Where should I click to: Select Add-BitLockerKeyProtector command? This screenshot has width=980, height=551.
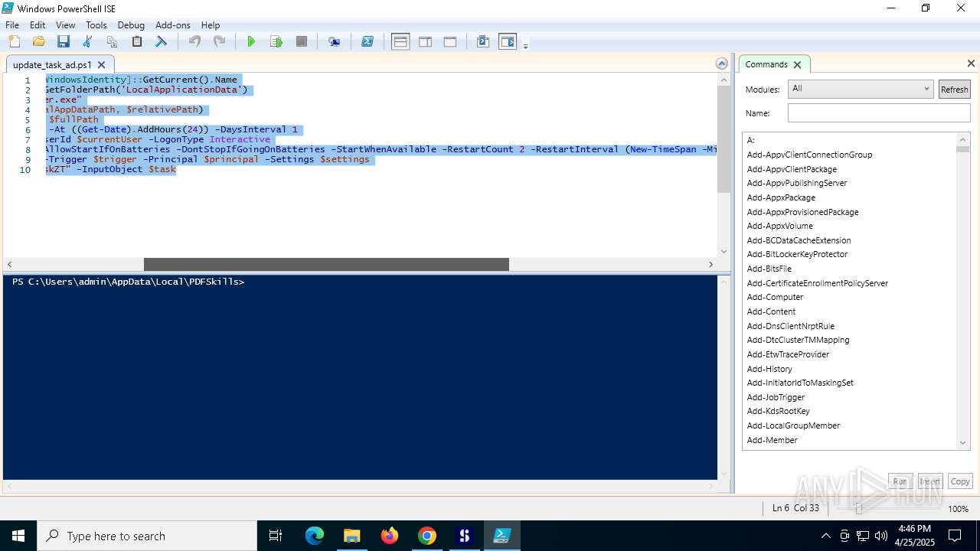tap(797, 254)
